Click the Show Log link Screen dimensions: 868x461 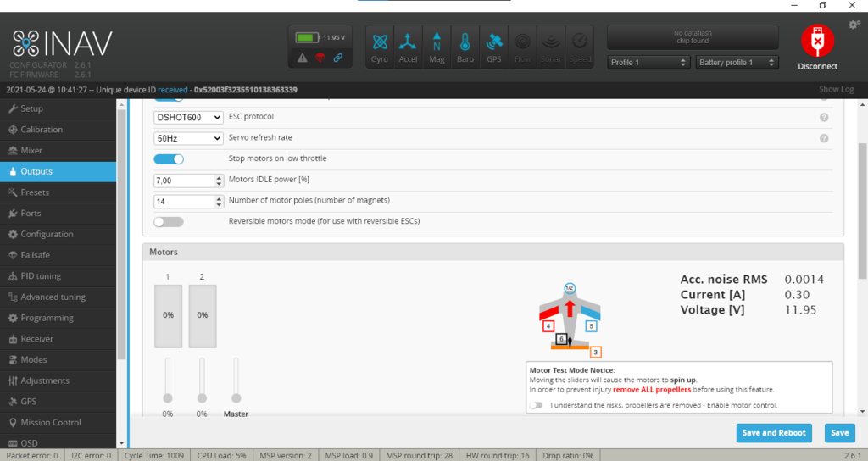[836, 90]
